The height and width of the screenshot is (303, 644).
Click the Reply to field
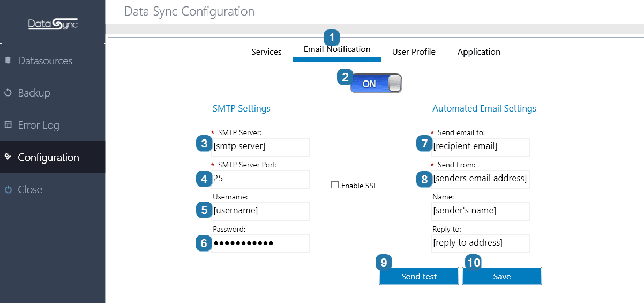(x=480, y=243)
